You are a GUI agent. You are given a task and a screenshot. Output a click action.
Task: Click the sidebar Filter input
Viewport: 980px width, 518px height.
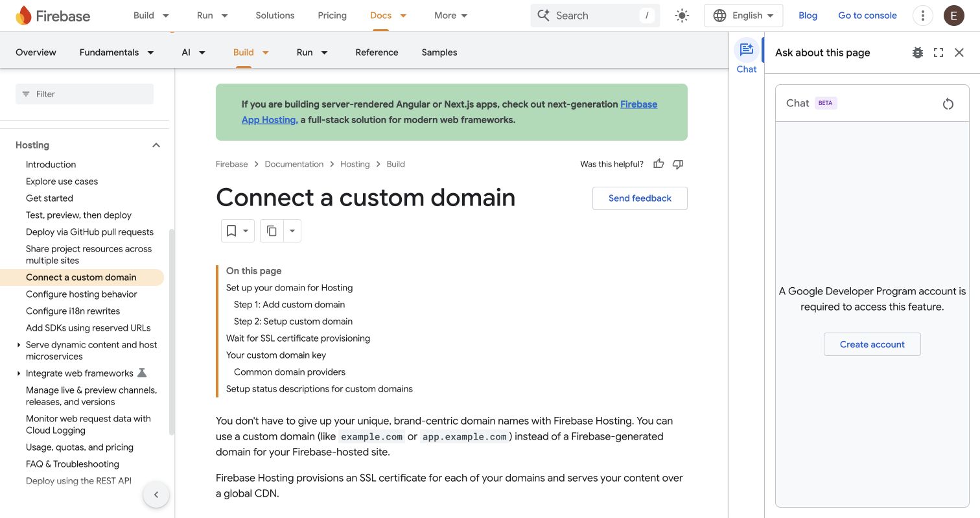tap(84, 94)
